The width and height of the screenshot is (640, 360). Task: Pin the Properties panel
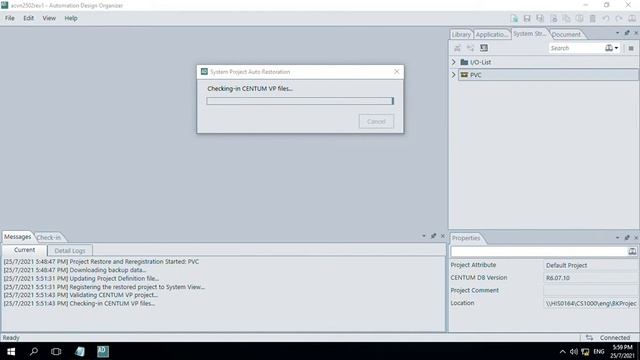[x=627, y=237]
